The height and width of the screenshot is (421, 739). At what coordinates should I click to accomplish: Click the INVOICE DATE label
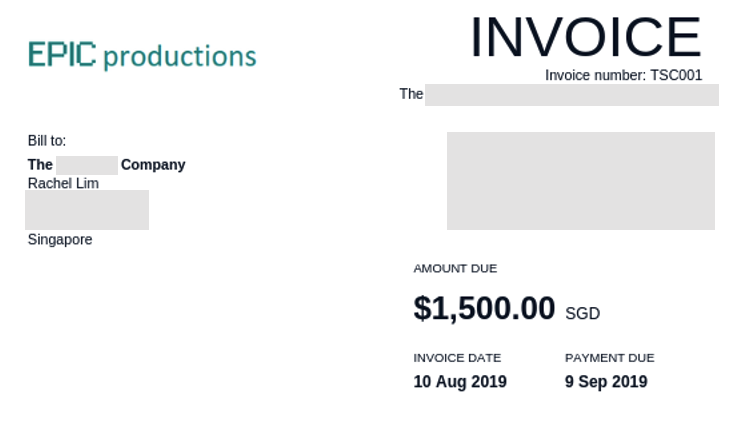tap(457, 358)
